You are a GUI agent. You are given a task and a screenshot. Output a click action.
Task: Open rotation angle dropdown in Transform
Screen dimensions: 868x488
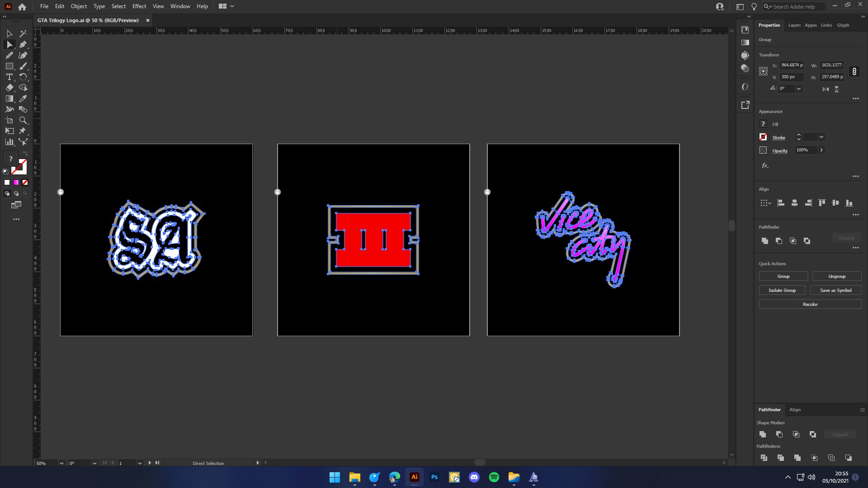click(799, 89)
